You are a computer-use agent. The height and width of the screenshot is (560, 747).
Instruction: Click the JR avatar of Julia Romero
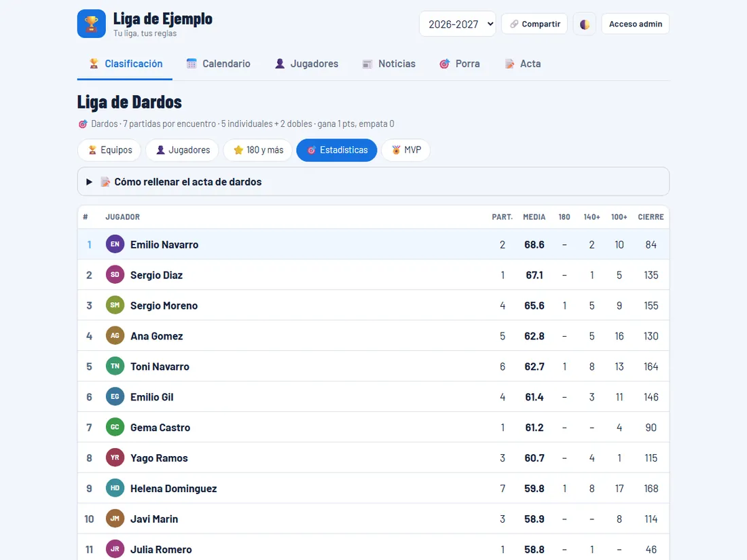pyautogui.click(x=115, y=549)
